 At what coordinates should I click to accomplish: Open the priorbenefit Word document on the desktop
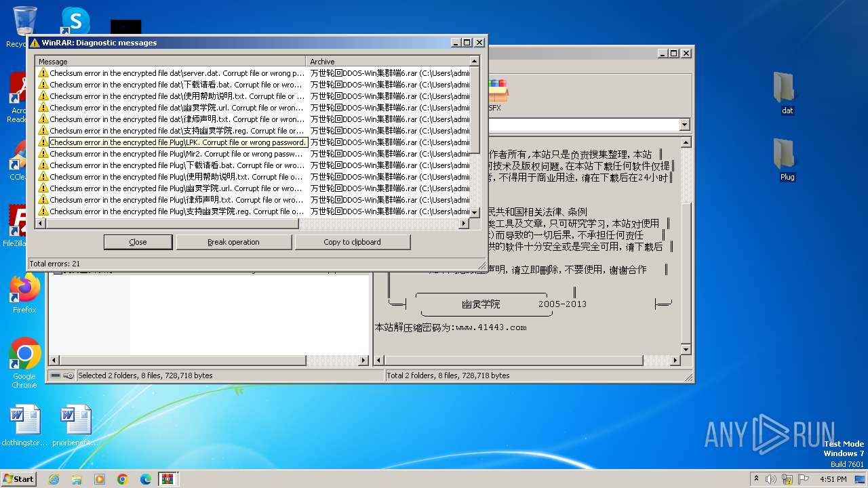click(x=75, y=426)
